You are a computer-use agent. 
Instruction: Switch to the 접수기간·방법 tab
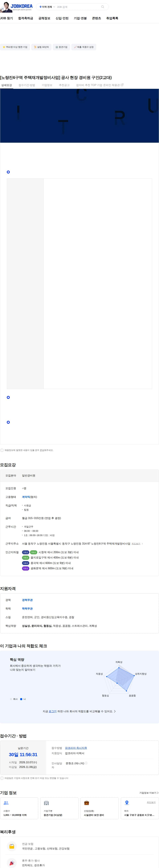click(27, 85)
